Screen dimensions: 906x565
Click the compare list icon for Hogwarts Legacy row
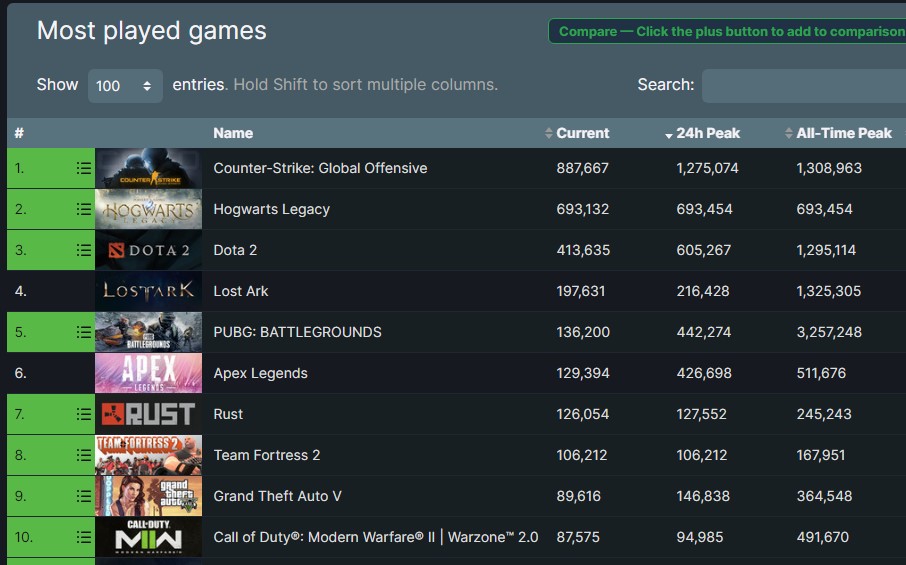point(84,209)
